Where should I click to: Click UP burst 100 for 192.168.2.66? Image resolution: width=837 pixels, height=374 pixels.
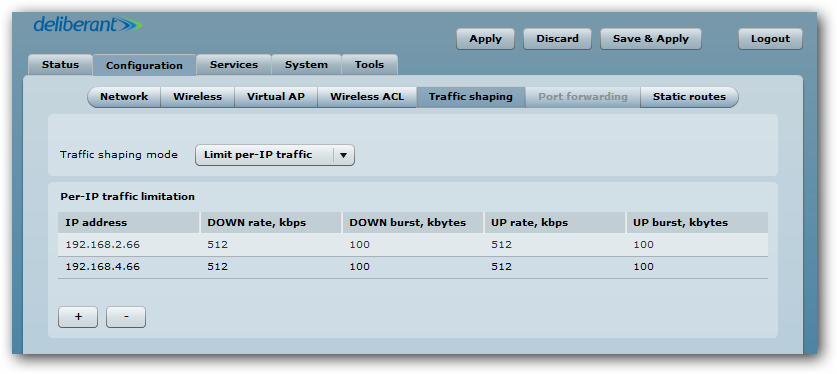[697, 245]
